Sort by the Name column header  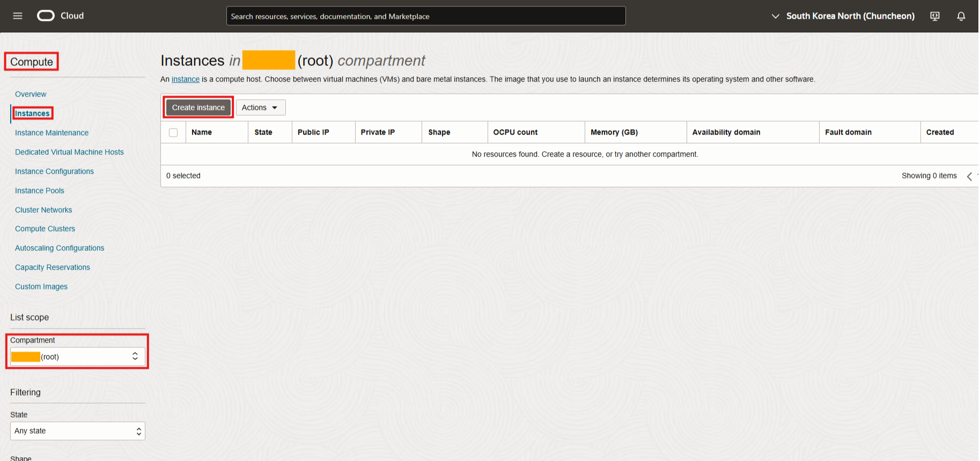coord(202,132)
